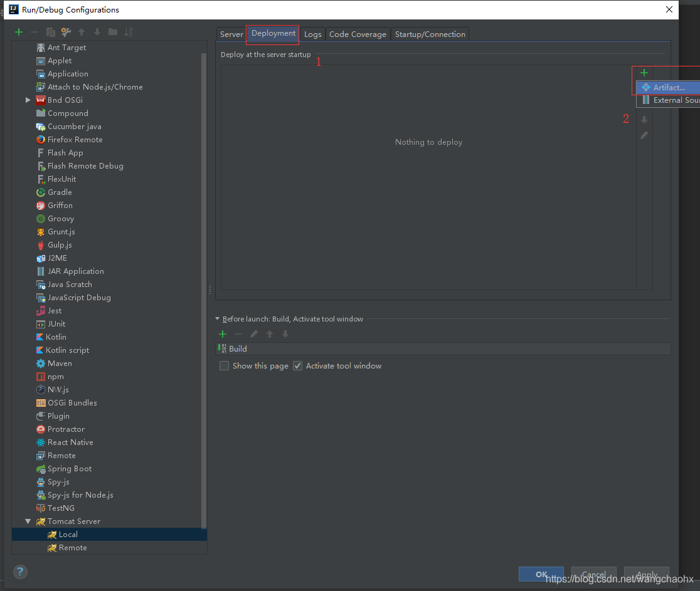Switch to Server tab
Image resolution: width=700 pixels, height=591 pixels.
tap(231, 34)
